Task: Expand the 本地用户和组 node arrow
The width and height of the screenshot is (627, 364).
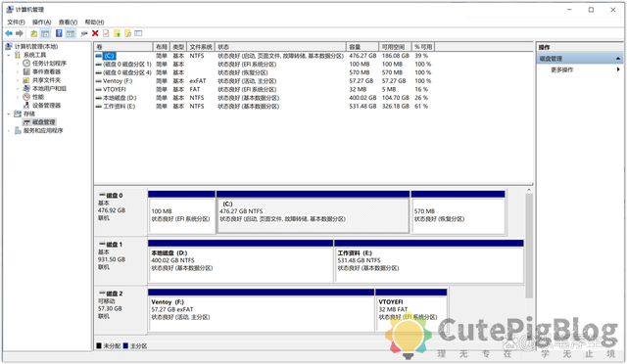Action: pyautogui.click(x=18, y=89)
